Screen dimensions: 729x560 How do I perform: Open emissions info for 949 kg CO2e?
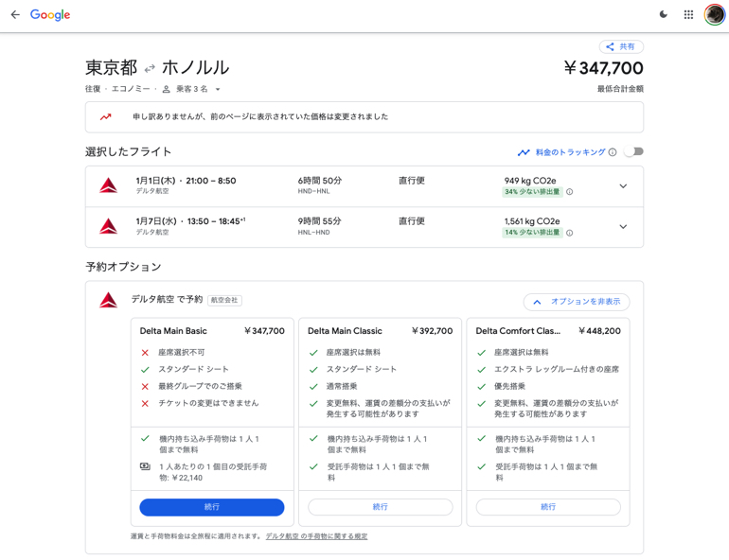pyautogui.click(x=570, y=192)
